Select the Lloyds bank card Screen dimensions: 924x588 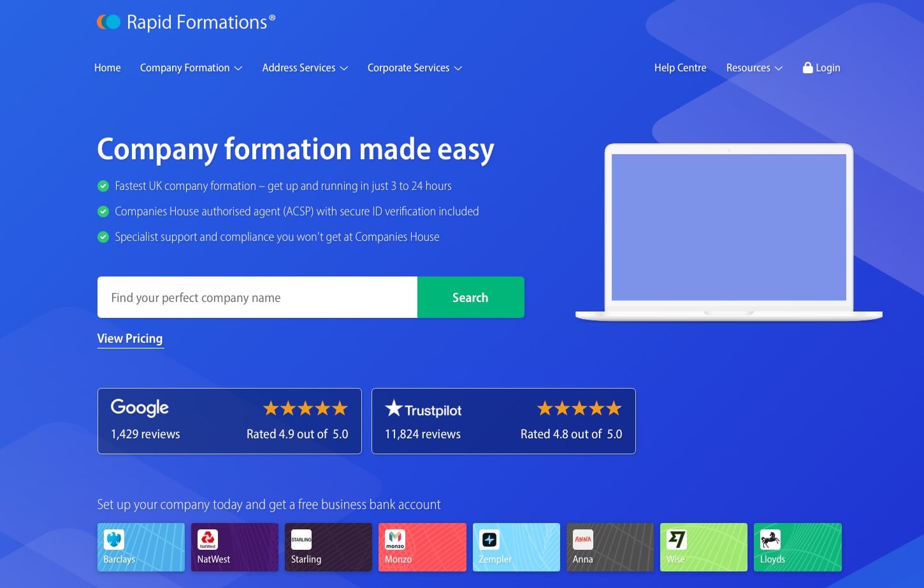[x=798, y=547]
